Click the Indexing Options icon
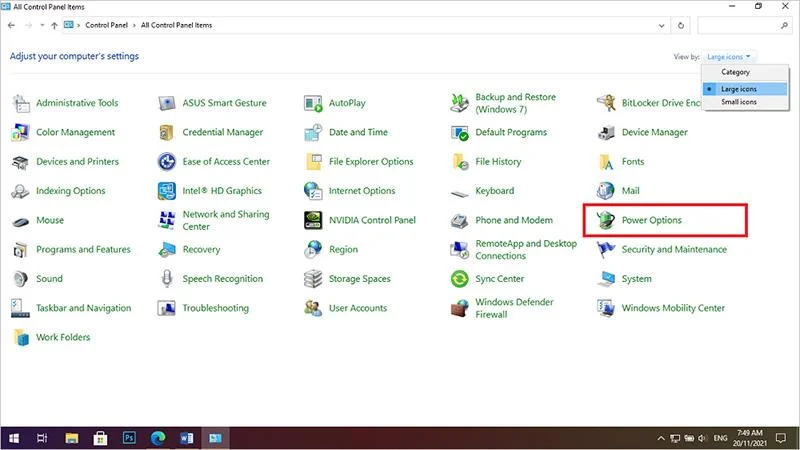800x450 pixels. (20, 191)
